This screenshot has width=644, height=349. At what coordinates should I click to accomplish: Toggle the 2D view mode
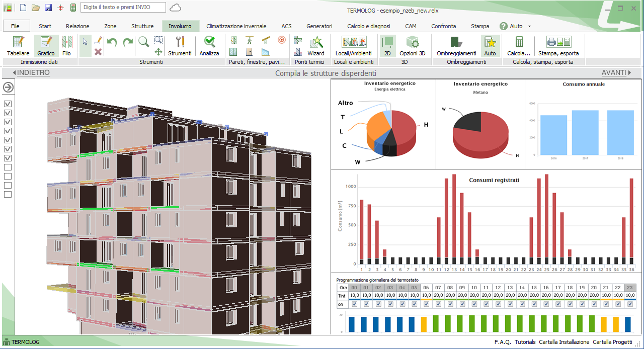387,46
